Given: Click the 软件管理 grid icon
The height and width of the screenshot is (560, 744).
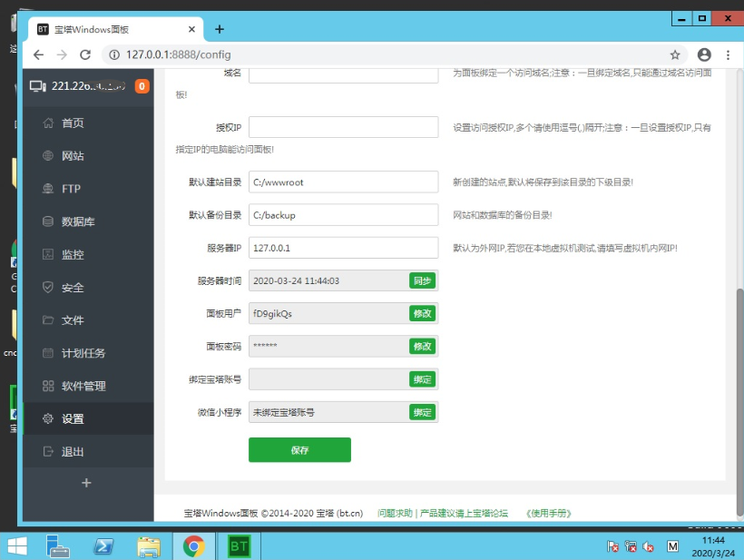Looking at the screenshot, I should click(48, 386).
